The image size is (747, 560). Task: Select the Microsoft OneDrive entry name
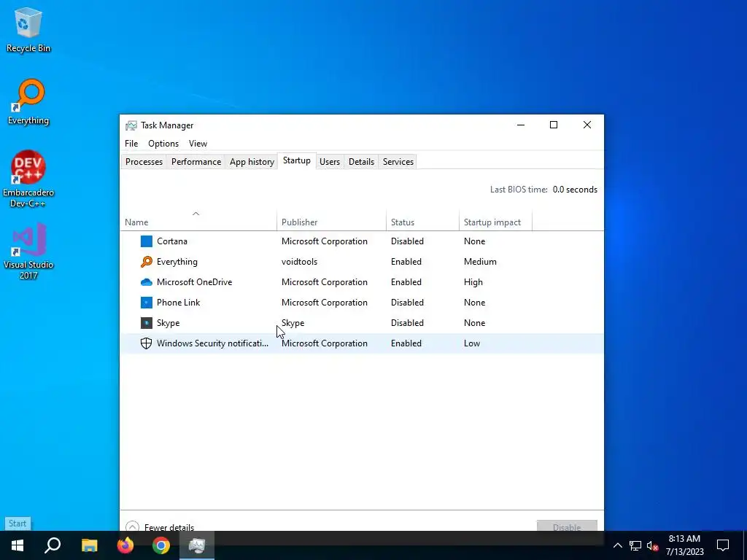194,282
